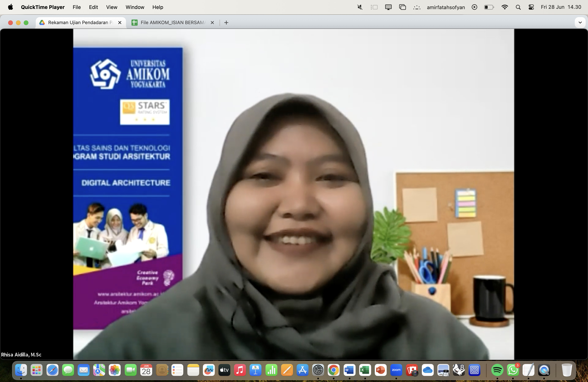Open Spotify from the Dock

point(497,370)
